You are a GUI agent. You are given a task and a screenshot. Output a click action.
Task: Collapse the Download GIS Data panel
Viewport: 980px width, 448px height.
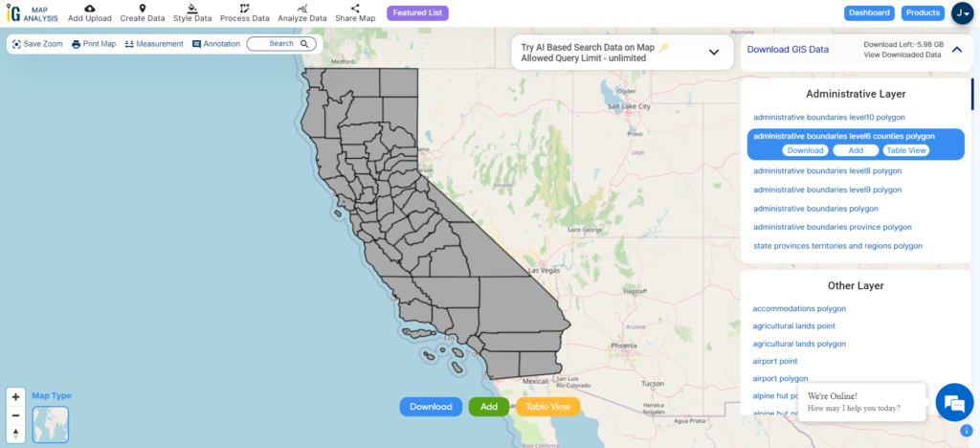(x=957, y=50)
